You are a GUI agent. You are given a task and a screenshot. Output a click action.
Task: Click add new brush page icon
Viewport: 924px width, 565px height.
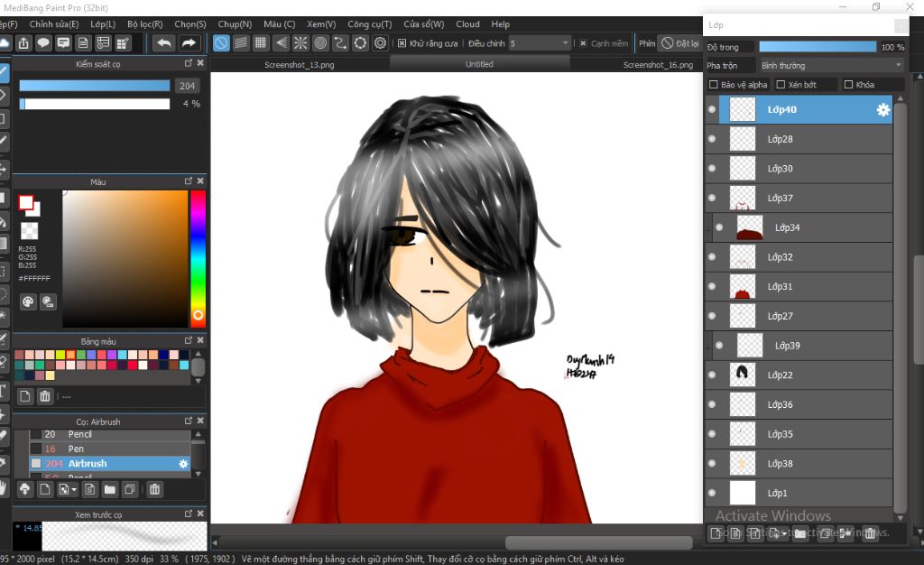pyautogui.click(x=45, y=489)
